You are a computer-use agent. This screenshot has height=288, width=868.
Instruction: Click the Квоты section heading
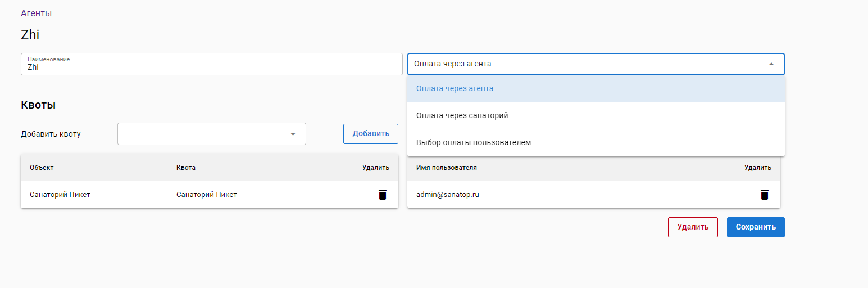click(38, 105)
